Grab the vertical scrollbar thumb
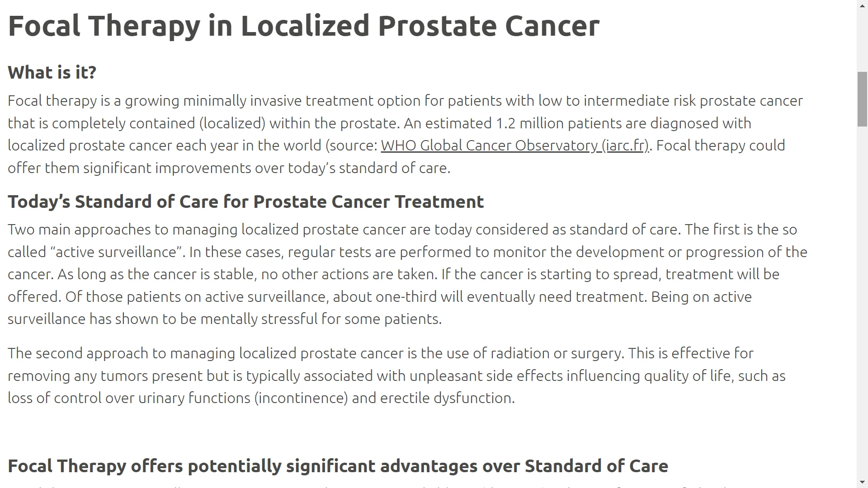Image resolution: width=868 pixels, height=488 pixels. (862, 99)
